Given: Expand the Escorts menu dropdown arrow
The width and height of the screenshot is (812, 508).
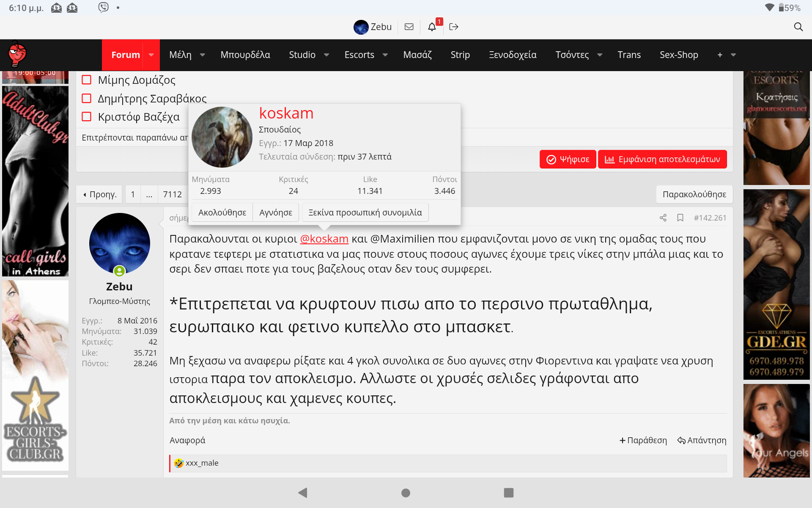Looking at the screenshot, I should pyautogui.click(x=385, y=55).
